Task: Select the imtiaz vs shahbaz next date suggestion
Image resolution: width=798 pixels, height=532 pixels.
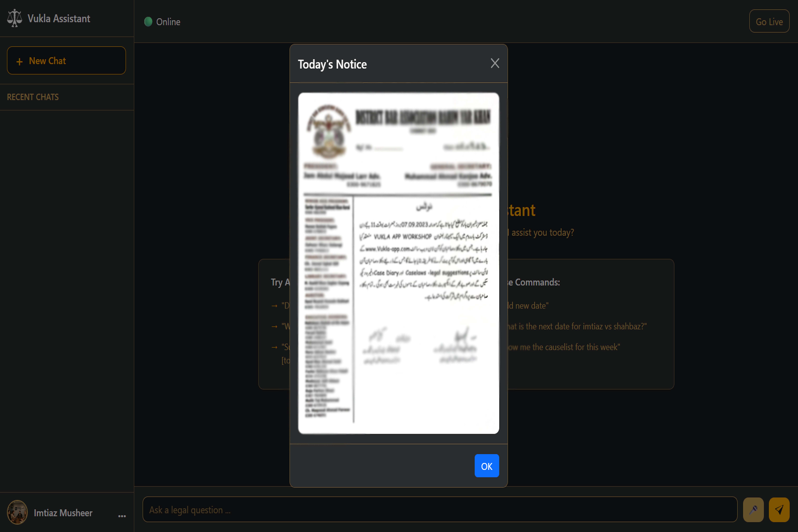Action: click(x=577, y=326)
